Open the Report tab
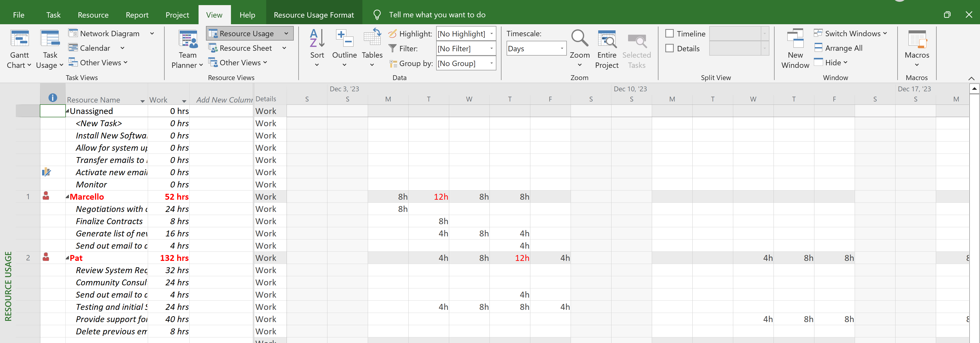Image resolution: width=980 pixels, height=343 pixels. [137, 15]
